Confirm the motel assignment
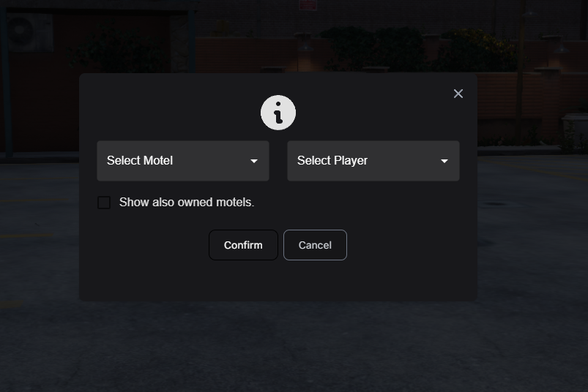588x392 pixels. 243,245
